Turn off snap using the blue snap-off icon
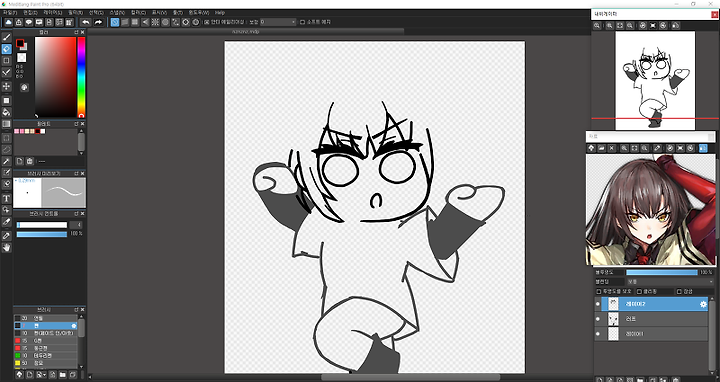This screenshot has height=382, width=720. (115, 22)
